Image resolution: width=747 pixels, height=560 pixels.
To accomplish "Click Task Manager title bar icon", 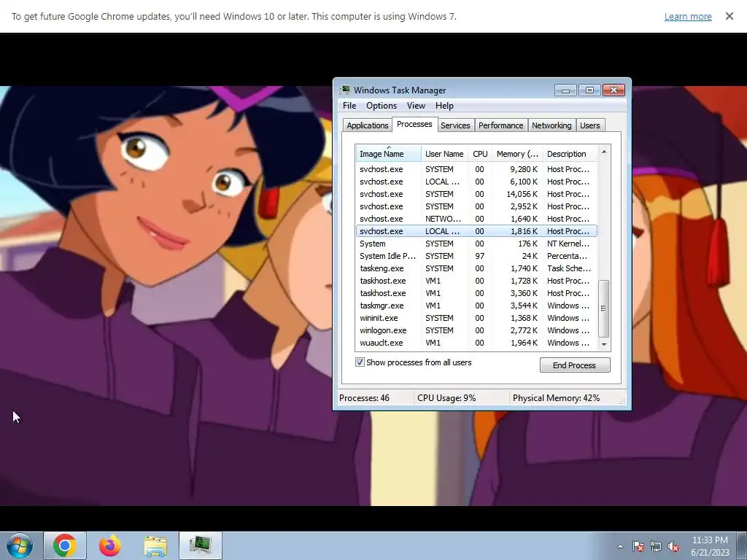I will pos(345,90).
